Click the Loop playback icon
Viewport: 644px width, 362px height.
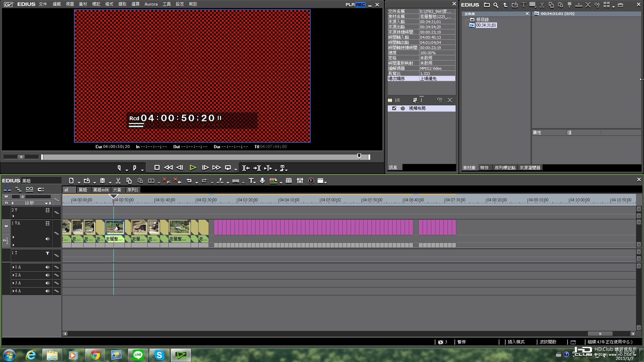(228, 168)
